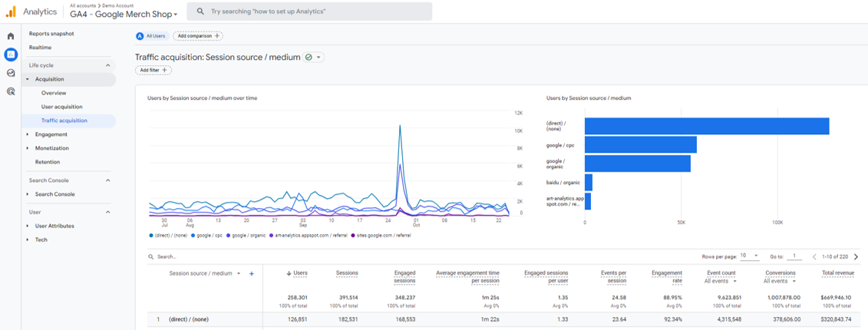Open the User acquisition report

(61, 107)
